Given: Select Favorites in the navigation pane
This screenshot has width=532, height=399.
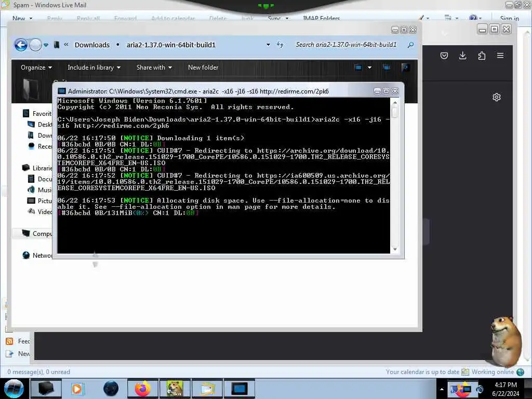Looking at the screenshot, I should [x=37, y=114].
